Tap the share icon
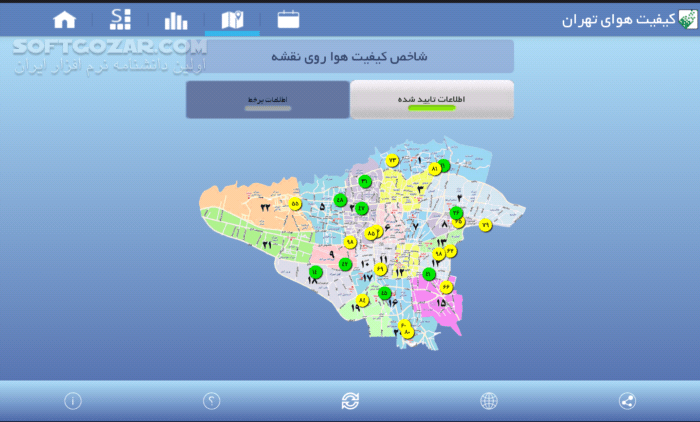This screenshot has height=422, width=700. (627, 401)
